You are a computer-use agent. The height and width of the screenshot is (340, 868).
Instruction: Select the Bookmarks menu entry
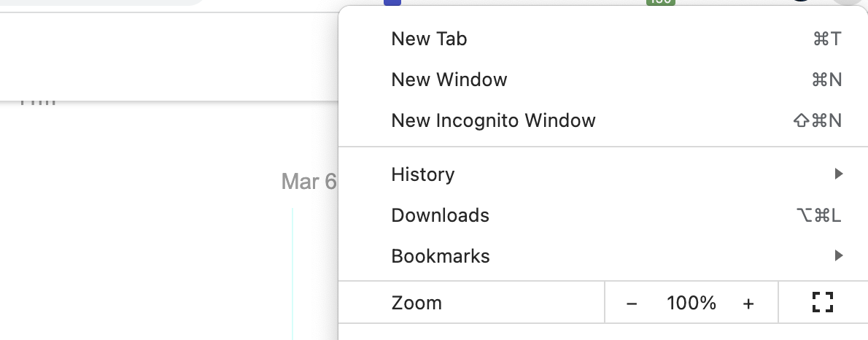441,256
